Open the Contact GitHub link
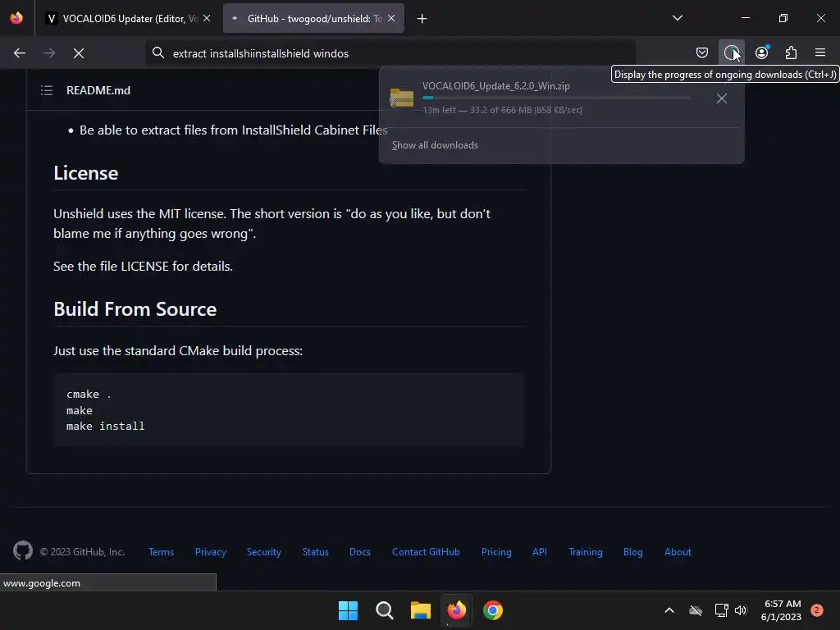 426,552
